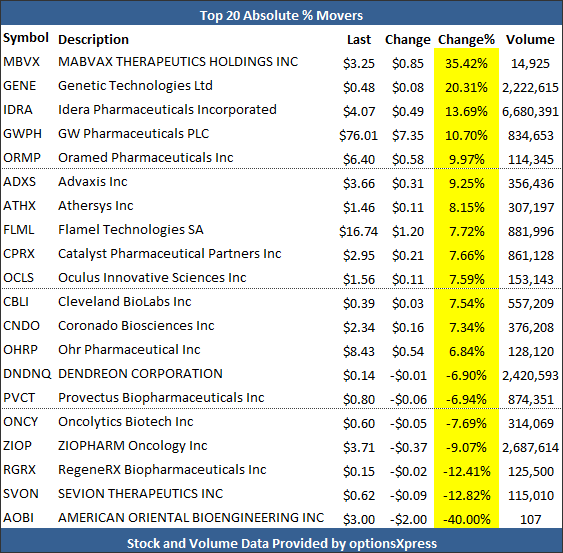Click Coronado Biosciences Inc description
The image size is (563, 553).
[136, 326]
